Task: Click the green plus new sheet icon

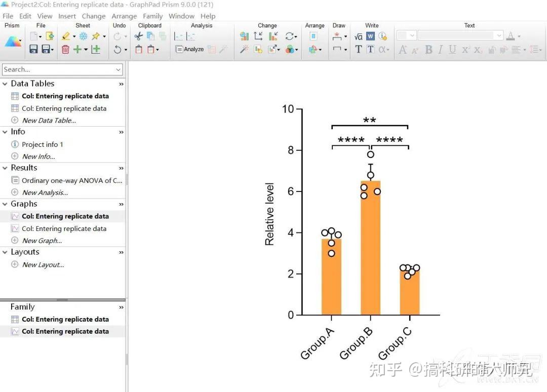Action: (77, 49)
